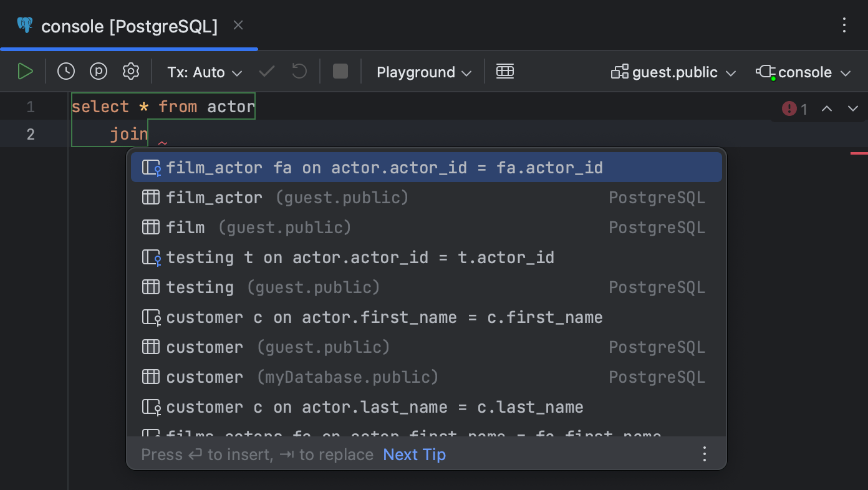Jump to previous error with up arrow
This screenshot has width=868, height=490.
827,108
